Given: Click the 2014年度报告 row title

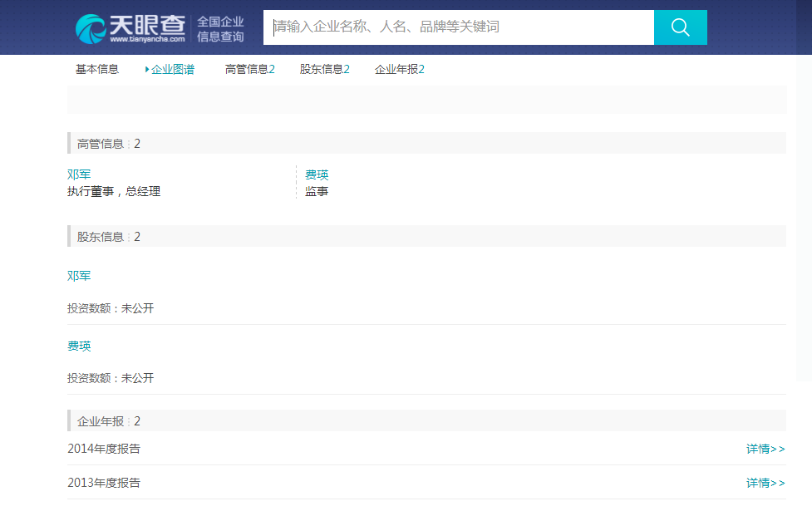Looking at the screenshot, I should click(x=104, y=450).
